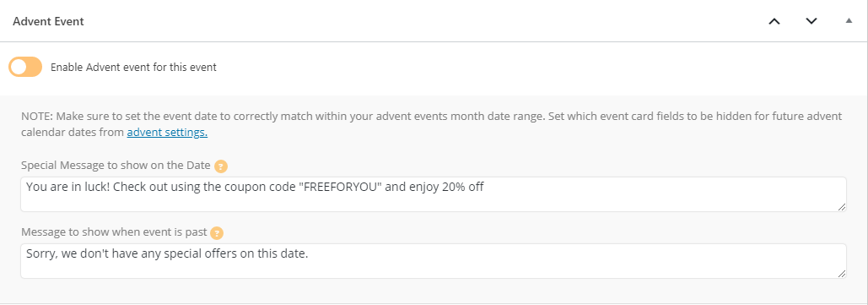
Task: Click the white knob of the Advent toggle
Action: [x=19, y=67]
